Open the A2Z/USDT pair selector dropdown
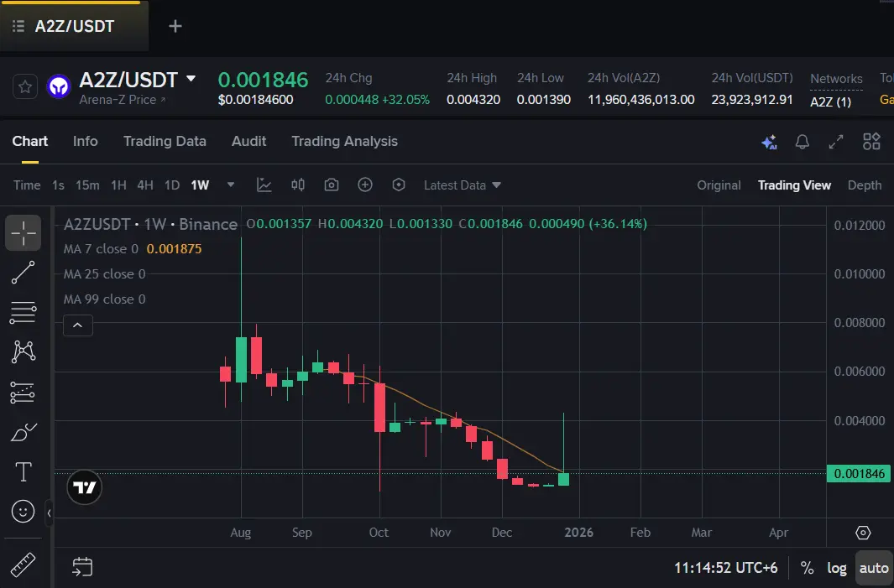894x588 pixels. tap(191, 79)
